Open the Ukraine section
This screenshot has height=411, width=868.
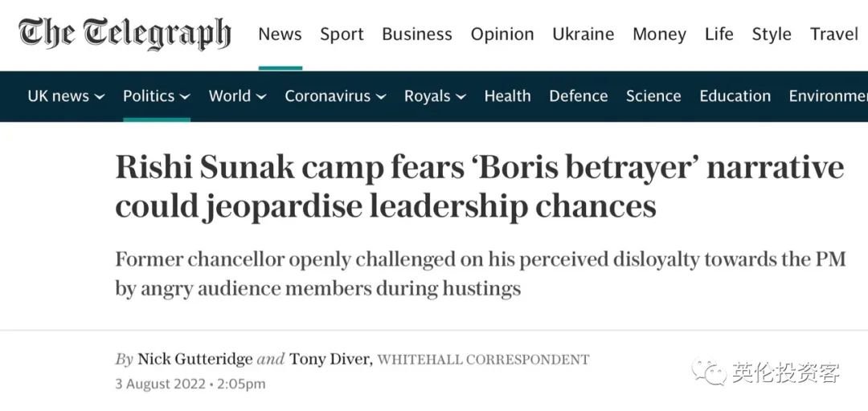583,35
